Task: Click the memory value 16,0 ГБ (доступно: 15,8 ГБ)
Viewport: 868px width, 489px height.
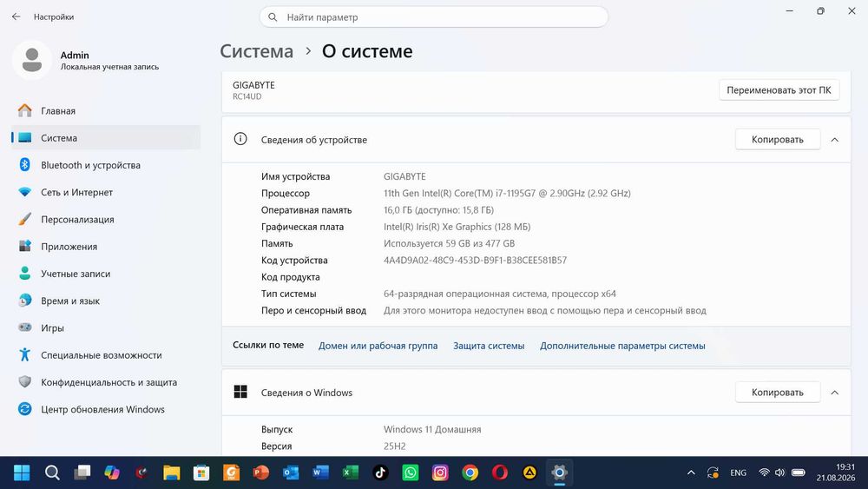Action: point(438,210)
